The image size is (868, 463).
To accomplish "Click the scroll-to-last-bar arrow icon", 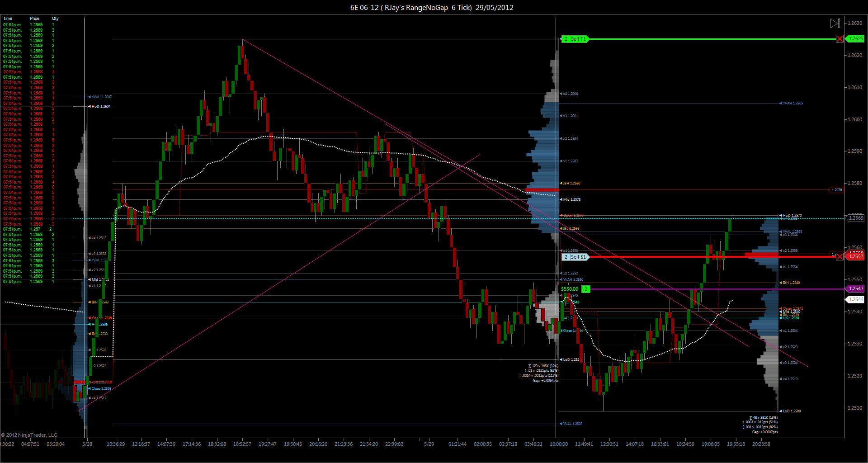I will [x=835, y=23].
